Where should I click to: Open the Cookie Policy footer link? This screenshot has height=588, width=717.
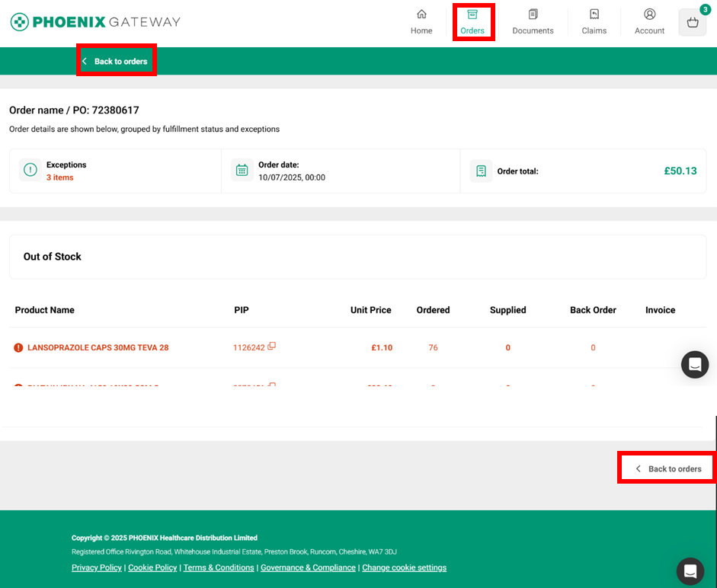[152, 567]
